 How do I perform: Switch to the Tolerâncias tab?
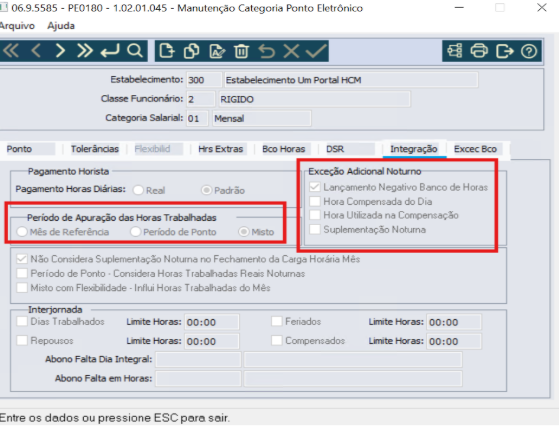click(95, 149)
